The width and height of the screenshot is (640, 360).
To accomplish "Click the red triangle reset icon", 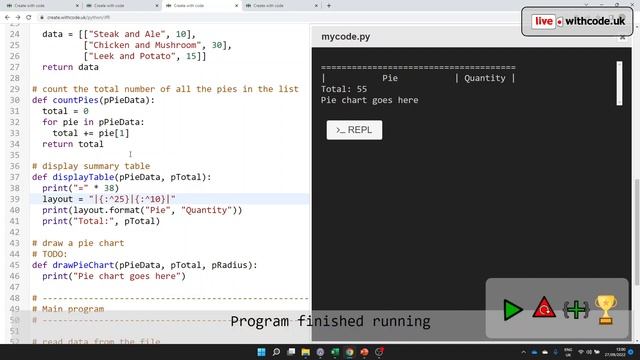I will (x=544, y=308).
